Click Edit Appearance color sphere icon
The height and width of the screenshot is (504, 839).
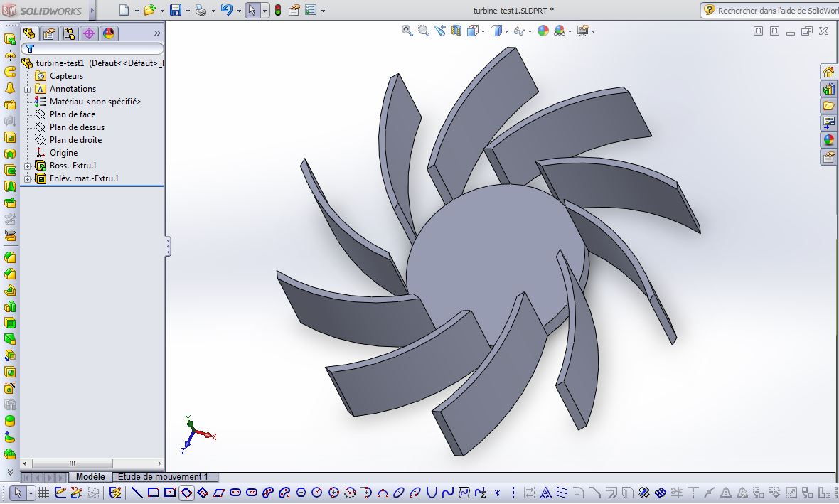point(543,31)
